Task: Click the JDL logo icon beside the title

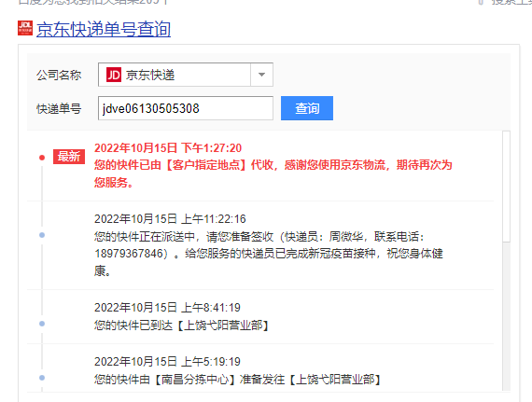Action: tap(25, 28)
